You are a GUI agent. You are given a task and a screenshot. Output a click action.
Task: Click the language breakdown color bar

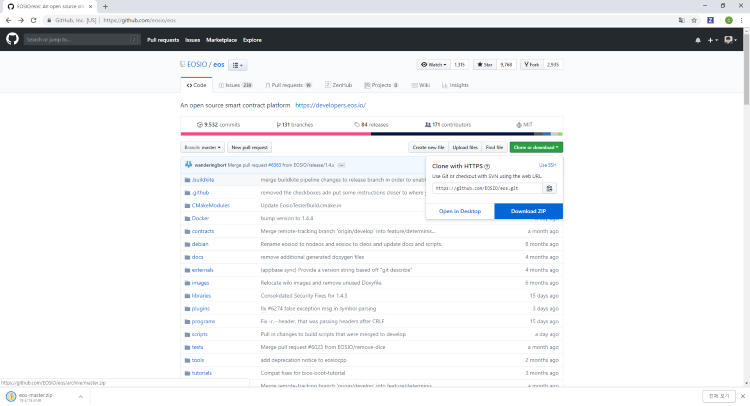[x=371, y=134]
